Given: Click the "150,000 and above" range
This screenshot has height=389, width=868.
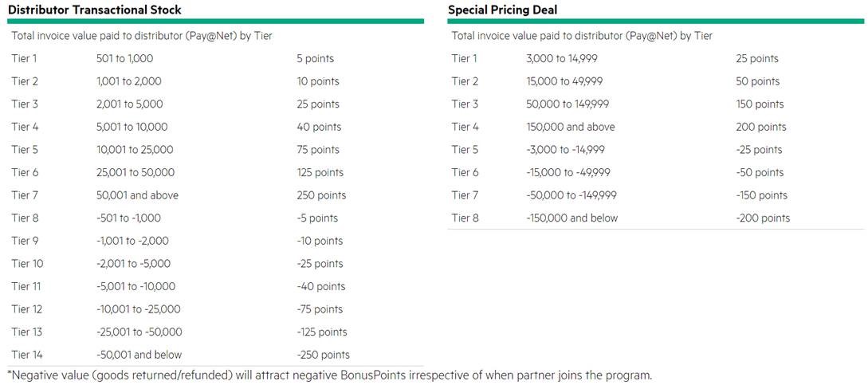Looking at the screenshot, I should 571,127.
